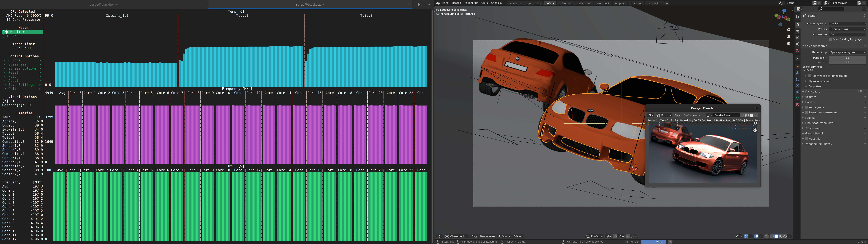Open image folder icon in render window
Viewport: 868px width, 244px height.
(751, 115)
